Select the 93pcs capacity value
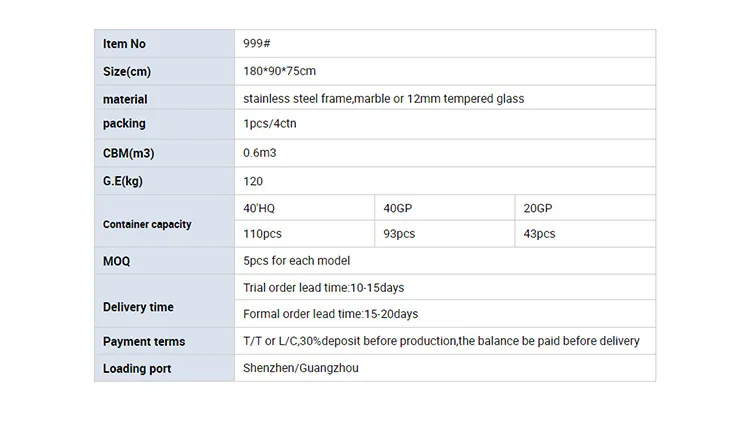750x421 pixels. point(399,234)
